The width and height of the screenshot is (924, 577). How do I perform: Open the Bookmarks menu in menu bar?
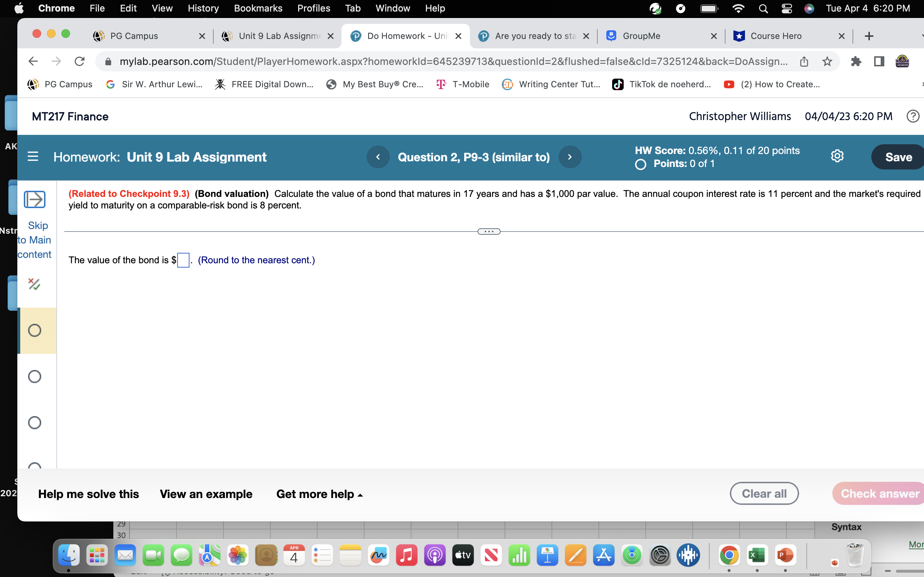(x=258, y=8)
